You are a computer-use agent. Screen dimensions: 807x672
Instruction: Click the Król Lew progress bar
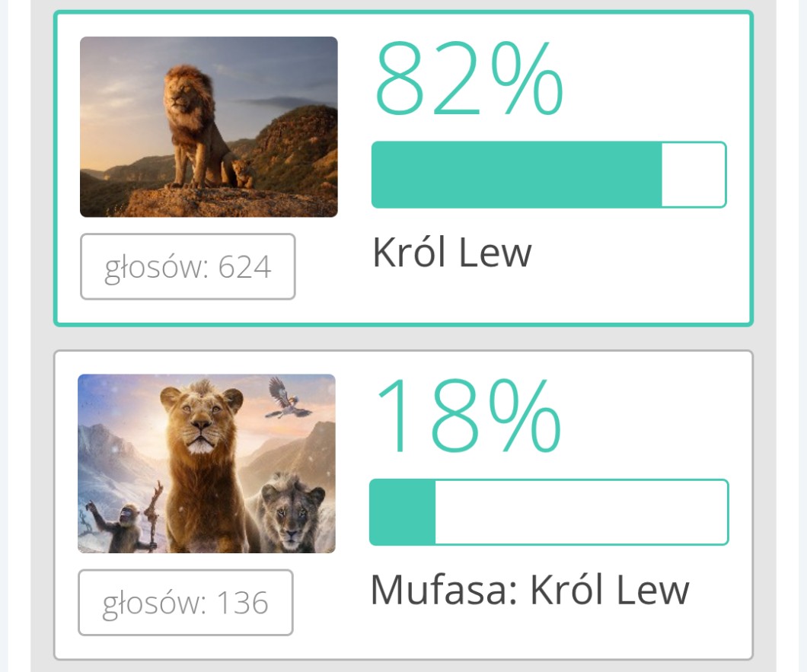[x=548, y=174]
